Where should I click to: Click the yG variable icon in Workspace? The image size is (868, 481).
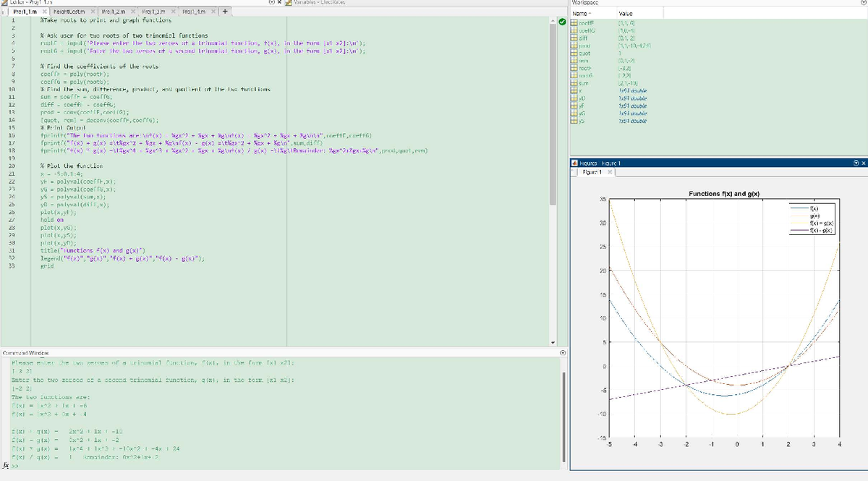coord(575,114)
